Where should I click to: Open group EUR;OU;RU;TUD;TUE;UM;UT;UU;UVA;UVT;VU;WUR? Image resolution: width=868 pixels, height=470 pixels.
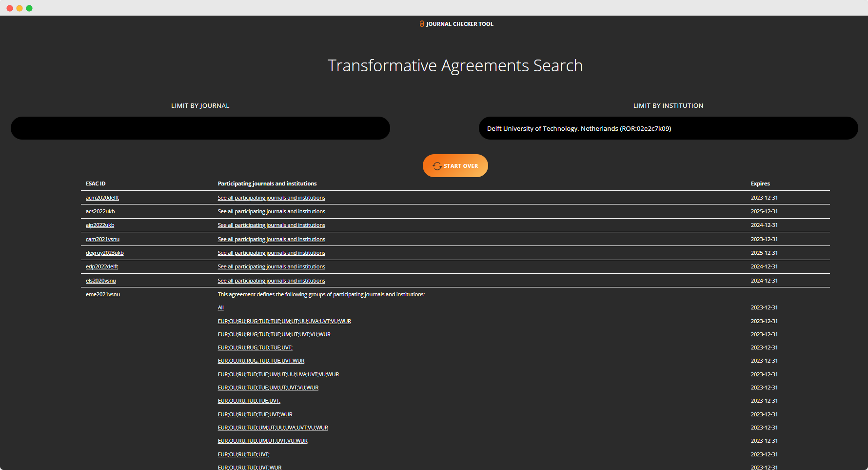tap(278, 374)
